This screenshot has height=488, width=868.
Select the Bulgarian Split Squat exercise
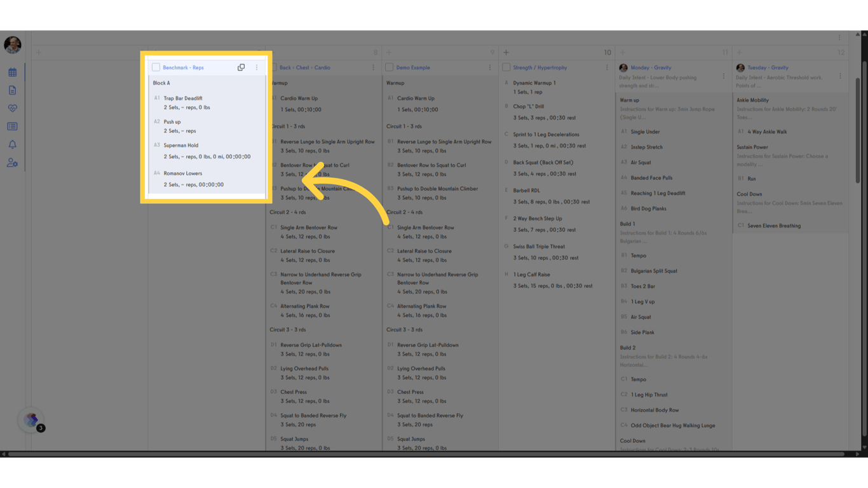[x=654, y=271]
